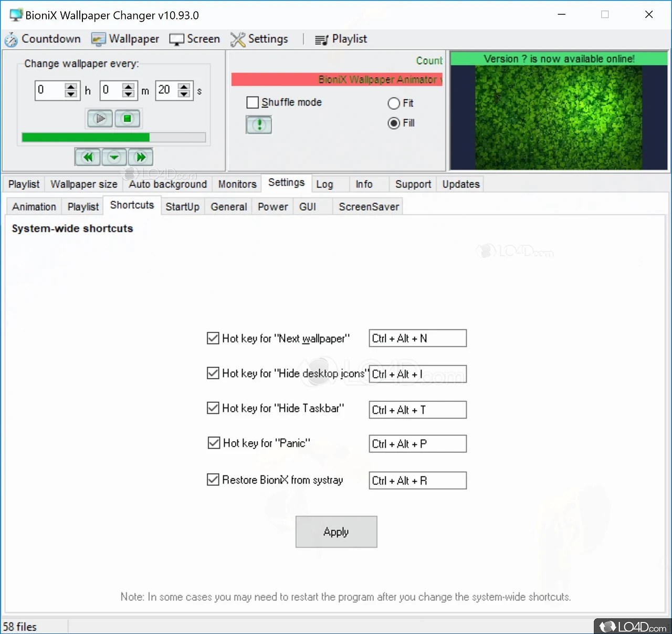Open the Screen toolbar menu
Viewport: 672px width, 634px height.
(x=195, y=39)
